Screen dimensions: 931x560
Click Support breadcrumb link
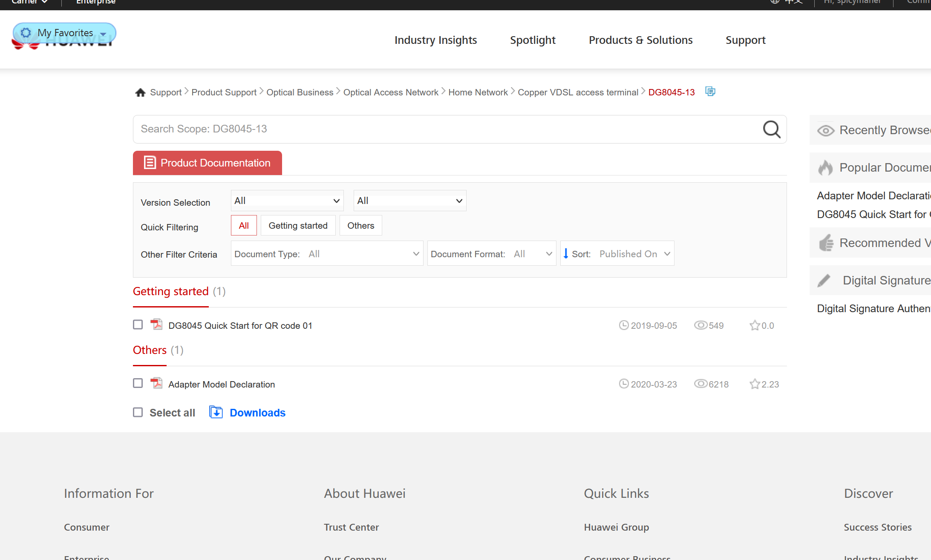coord(166,92)
